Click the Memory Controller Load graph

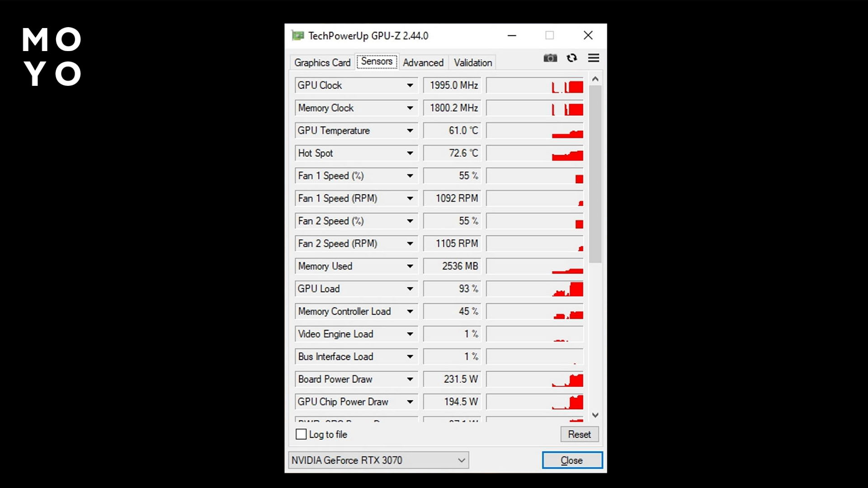[x=535, y=311]
